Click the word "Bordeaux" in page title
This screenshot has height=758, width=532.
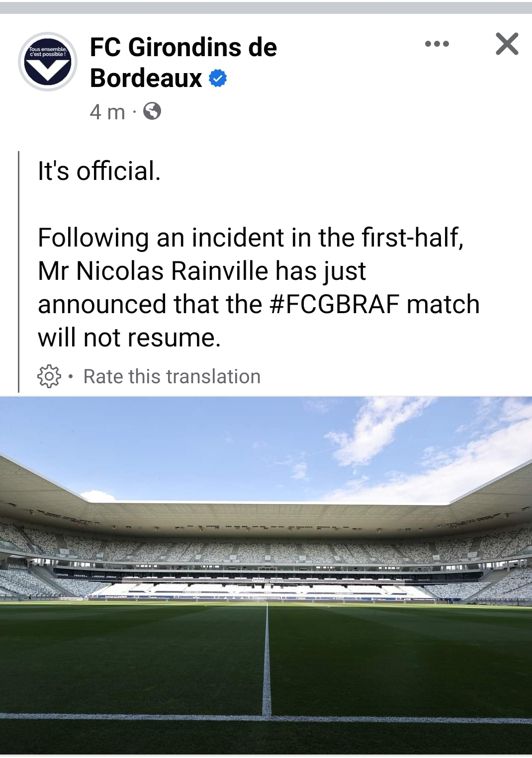coord(146,79)
